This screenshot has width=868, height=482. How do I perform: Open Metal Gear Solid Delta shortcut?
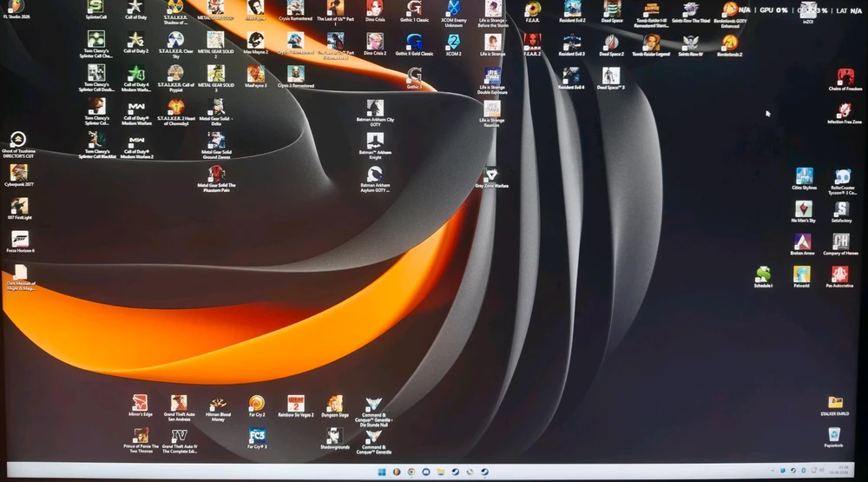(216, 111)
